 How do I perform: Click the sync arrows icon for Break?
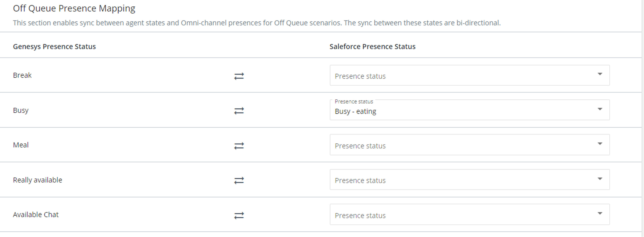click(x=239, y=76)
